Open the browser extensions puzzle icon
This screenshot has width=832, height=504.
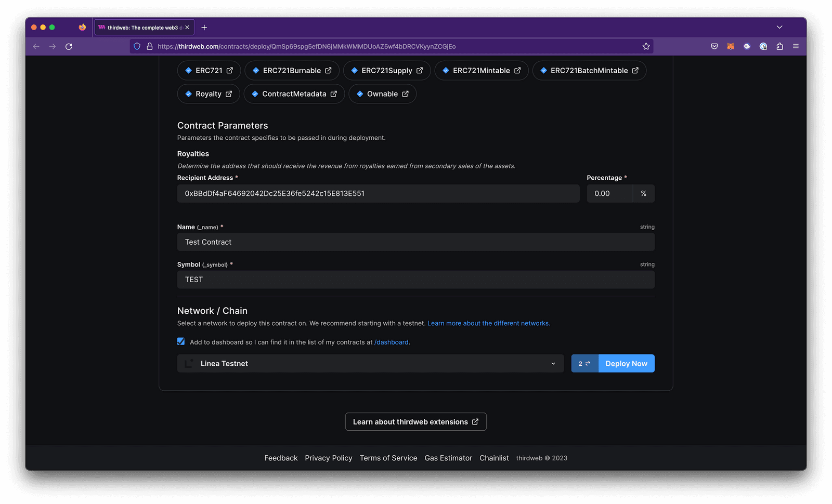[779, 46]
